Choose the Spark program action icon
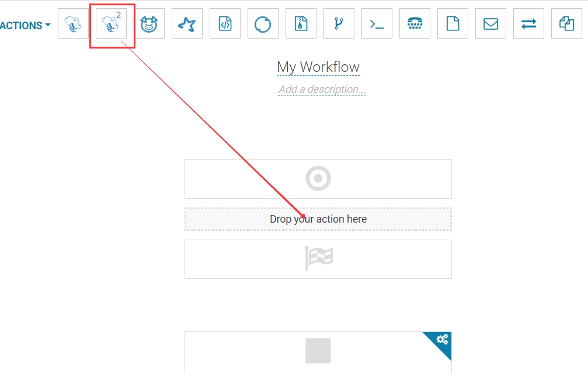Image resolution: width=588 pixels, height=374 pixels. pos(187,24)
